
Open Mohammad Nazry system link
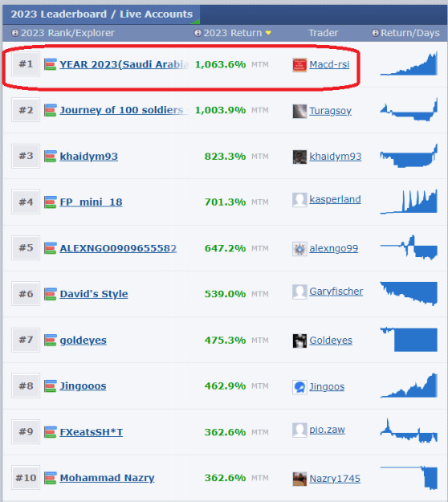[107, 478]
